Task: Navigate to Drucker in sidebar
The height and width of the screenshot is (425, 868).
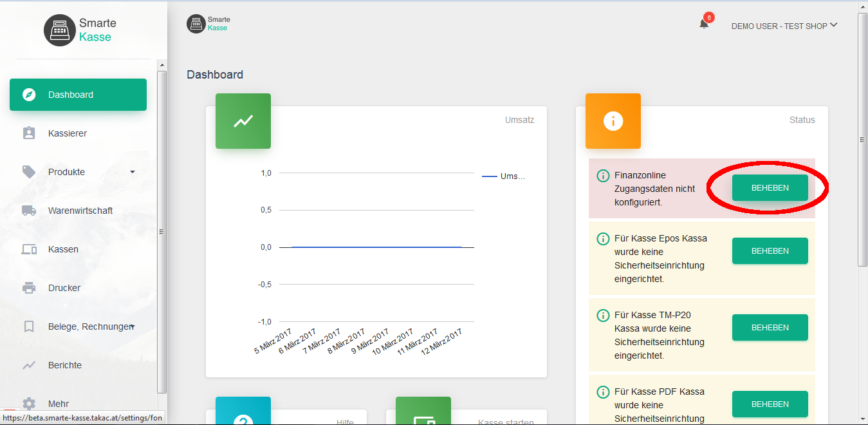Action: coord(78,288)
